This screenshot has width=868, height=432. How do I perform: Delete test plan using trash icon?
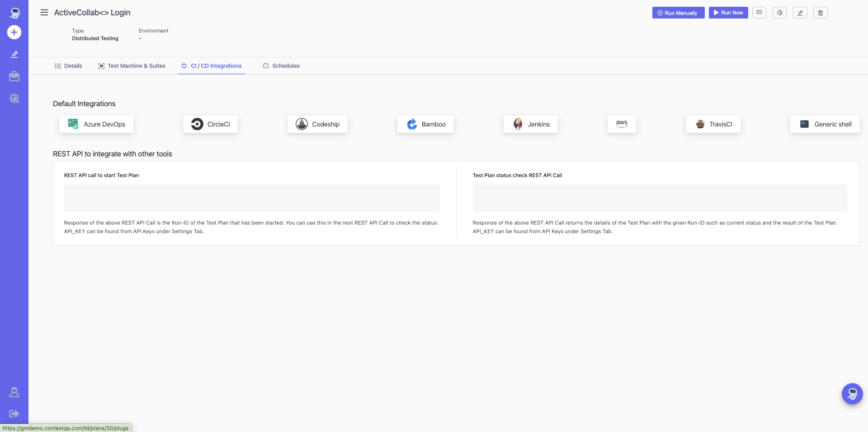[820, 13]
